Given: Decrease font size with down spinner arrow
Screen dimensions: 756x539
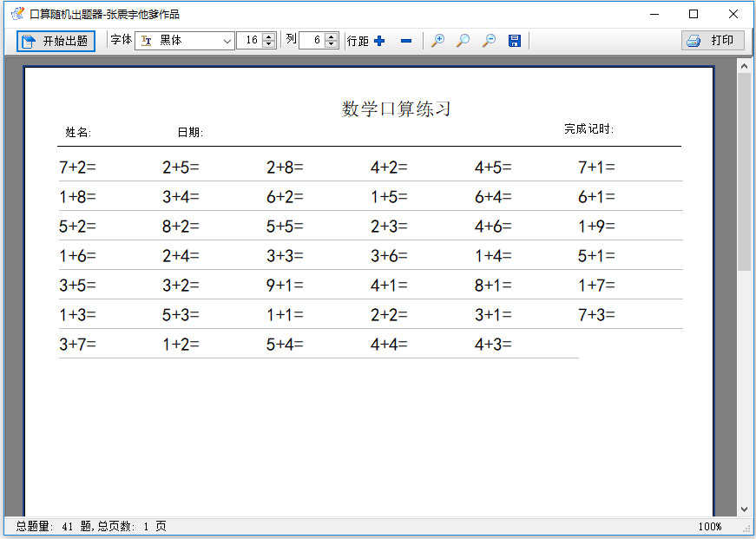Looking at the screenshot, I should tap(268, 45).
